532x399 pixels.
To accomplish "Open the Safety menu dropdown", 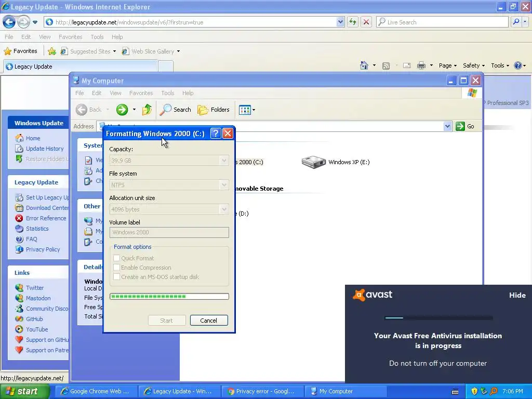I will (474, 65).
